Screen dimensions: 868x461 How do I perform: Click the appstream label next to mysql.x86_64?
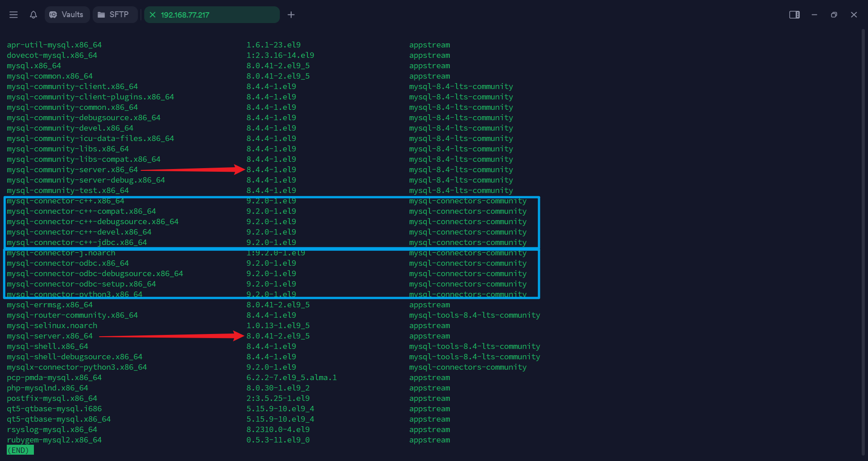[x=429, y=66]
